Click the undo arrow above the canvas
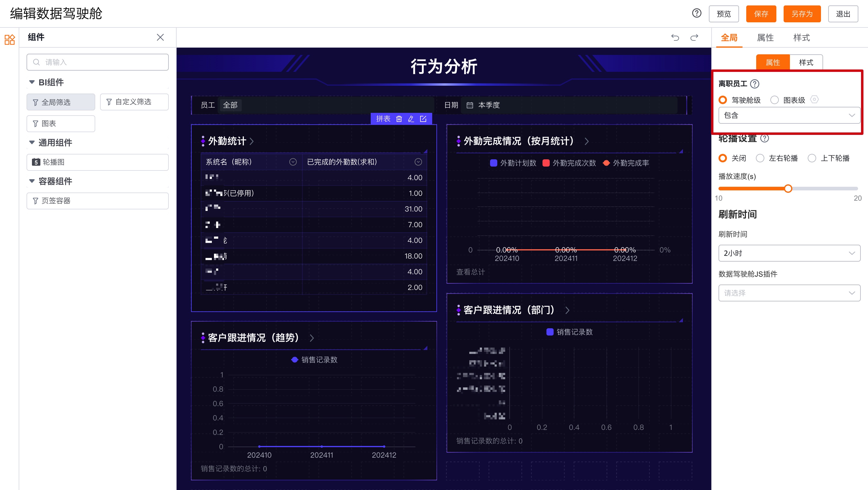Screen dimensions: 868x490 (675, 37)
